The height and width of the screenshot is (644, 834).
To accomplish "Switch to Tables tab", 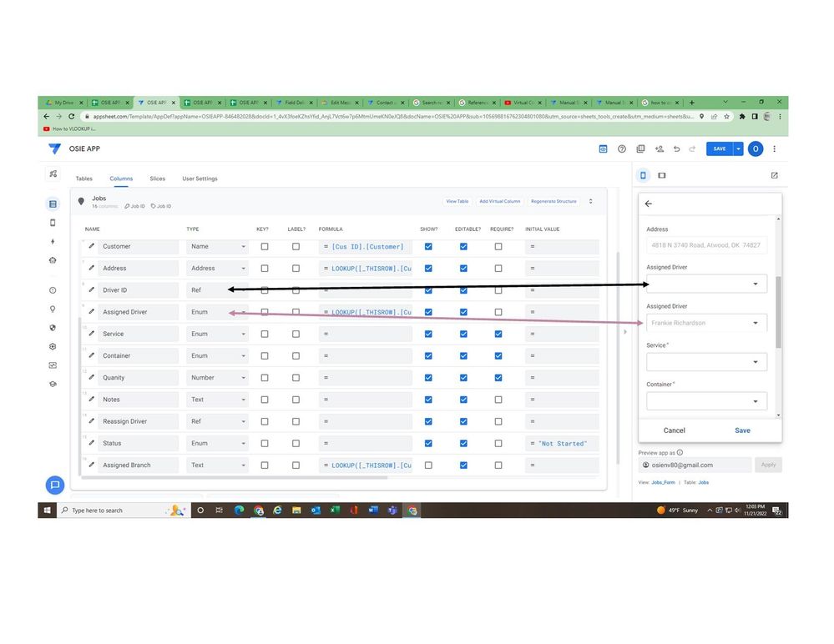I will [84, 179].
